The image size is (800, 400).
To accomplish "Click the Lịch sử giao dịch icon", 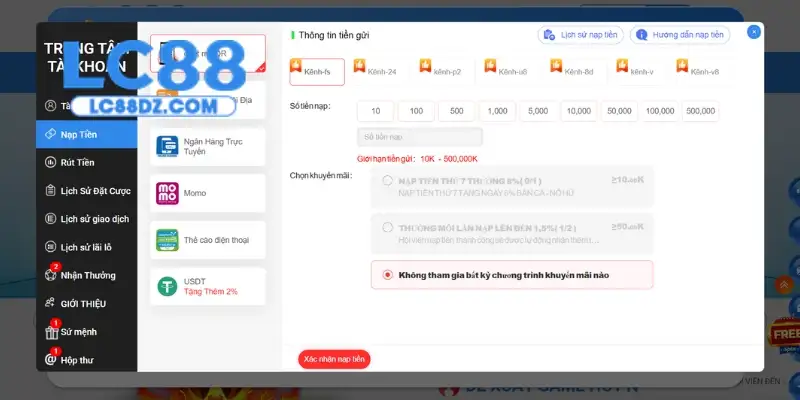I will coord(50,219).
